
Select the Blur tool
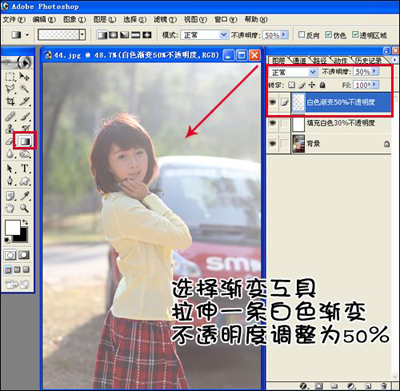pyautogui.click(x=10, y=154)
